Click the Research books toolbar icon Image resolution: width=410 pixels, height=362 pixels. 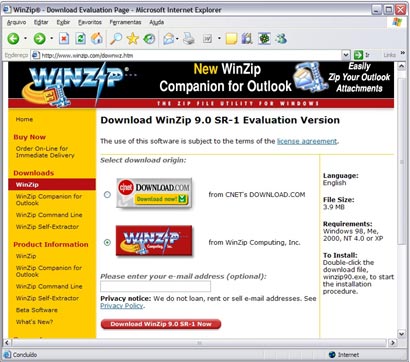point(247,39)
